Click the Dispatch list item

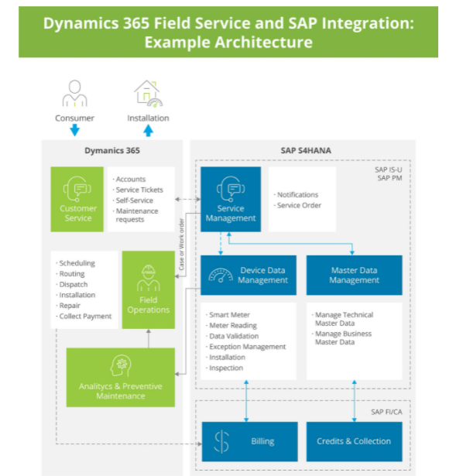point(72,285)
